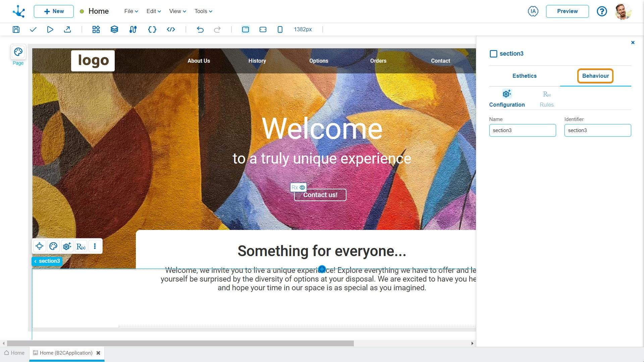Select the HTML source view icon
This screenshot has height=362, width=644.
click(170, 29)
